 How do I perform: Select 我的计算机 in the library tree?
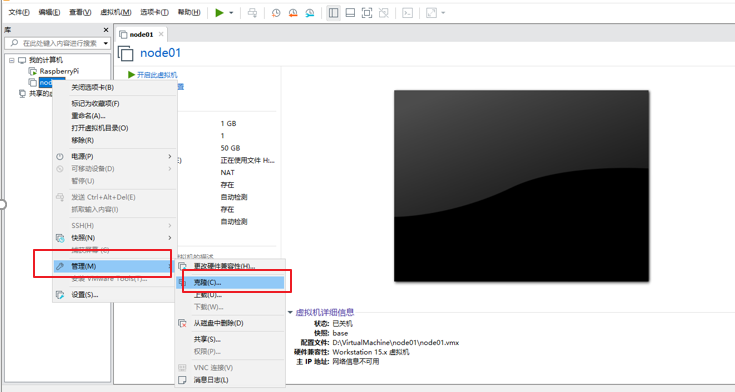45,60
